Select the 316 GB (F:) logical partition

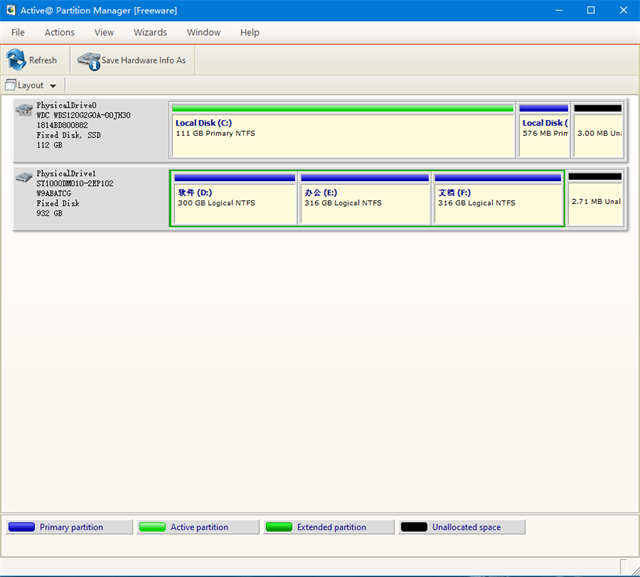[498, 198]
